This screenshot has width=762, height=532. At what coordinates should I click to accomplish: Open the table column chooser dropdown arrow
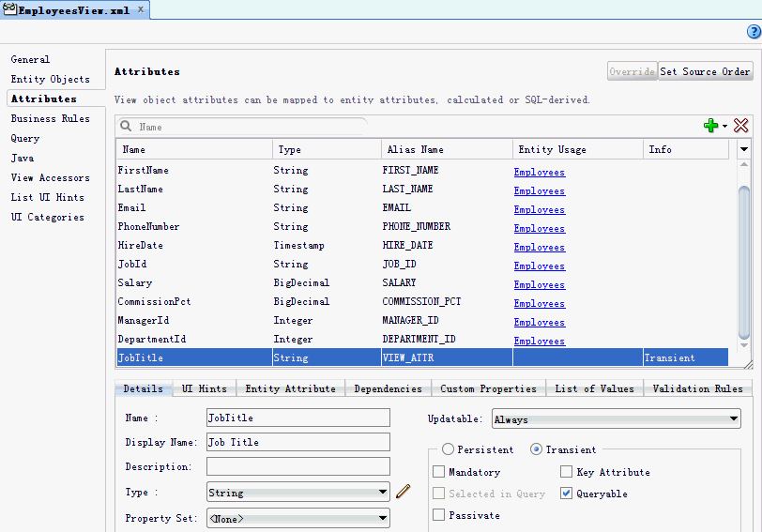pos(743,149)
